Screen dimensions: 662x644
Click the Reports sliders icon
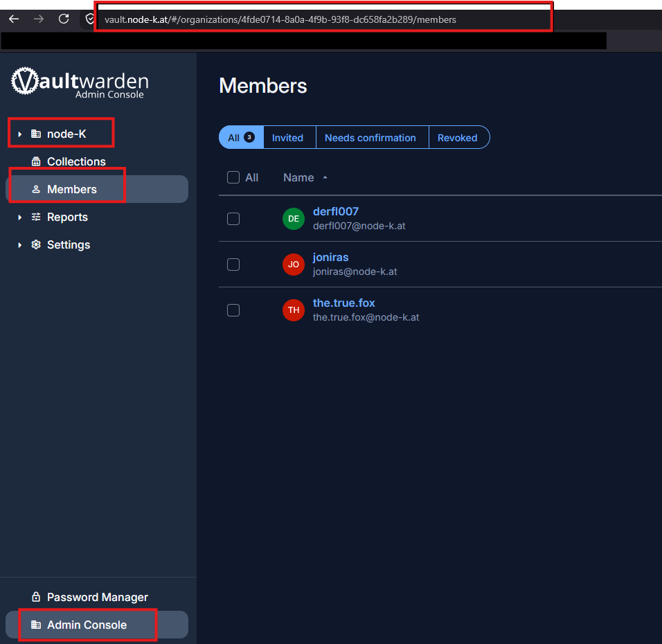[36, 217]
